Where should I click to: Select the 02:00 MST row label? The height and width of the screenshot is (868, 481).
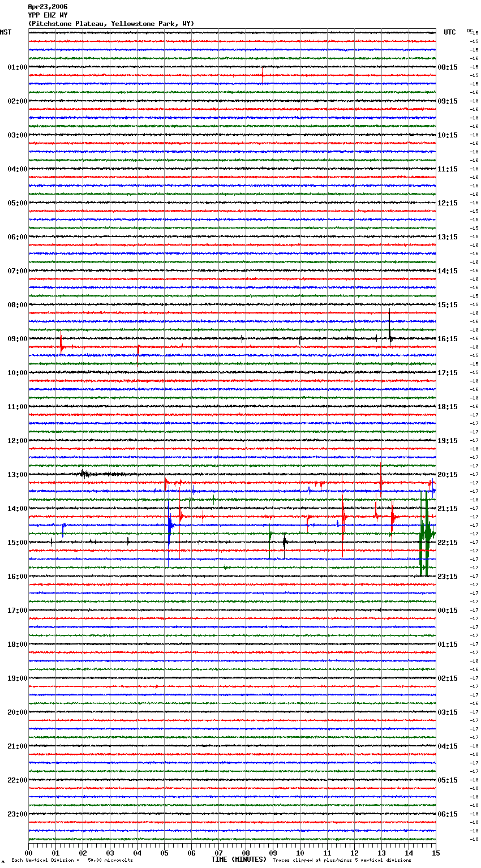tap(17, 101)
